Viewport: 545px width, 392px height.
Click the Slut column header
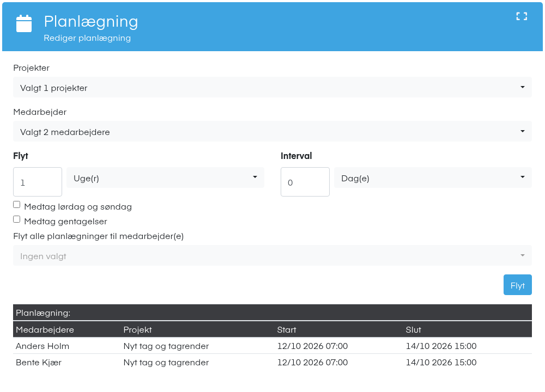[x=413, y=330]
